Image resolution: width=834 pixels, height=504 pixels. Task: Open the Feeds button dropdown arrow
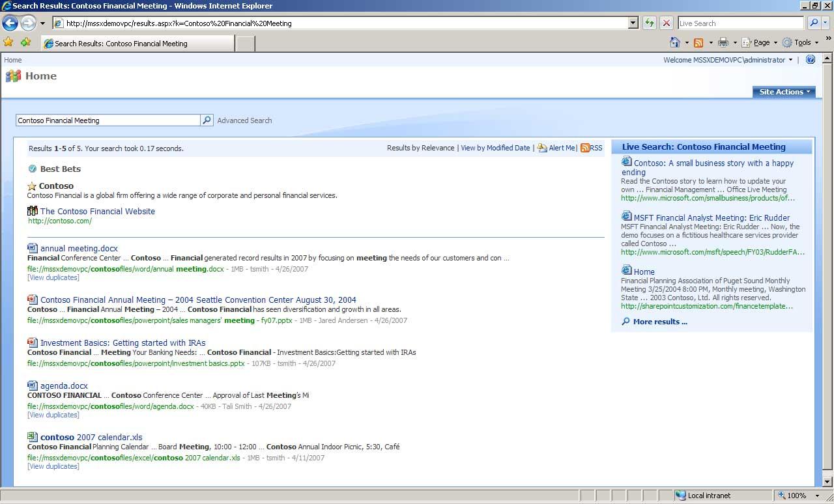click(710, 43)
